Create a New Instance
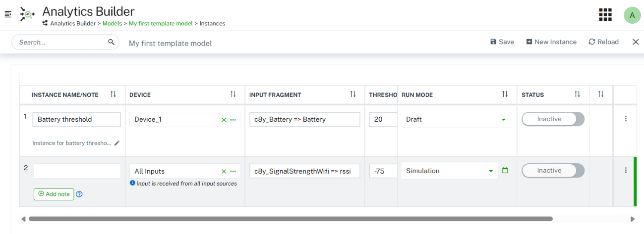This screenshot has width=644, height=234. click(551, 42)
